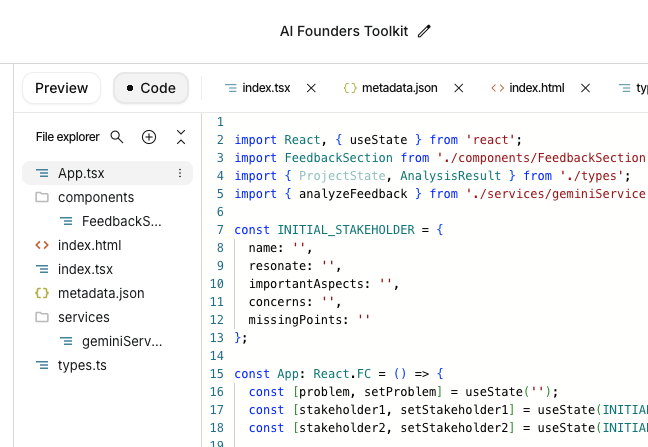Open types.ts in file explorer

[82, 365]
